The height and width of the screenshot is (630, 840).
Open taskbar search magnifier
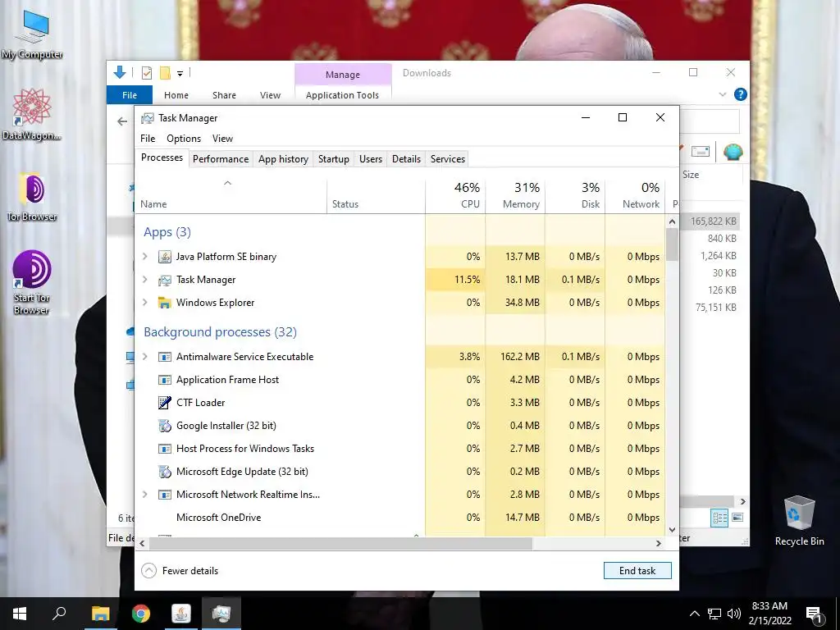[59, 614]
